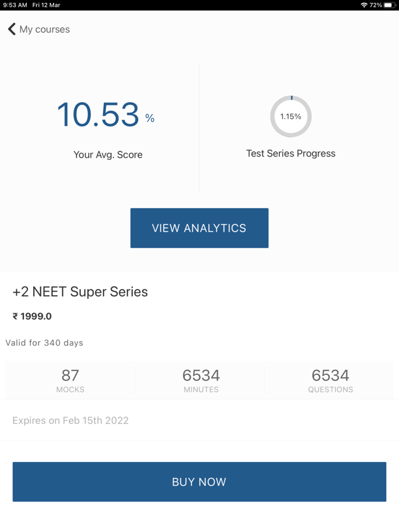Click the back chevron icon
The height and width of the screenshot is (532, 399).
click(x=11, y=29)
